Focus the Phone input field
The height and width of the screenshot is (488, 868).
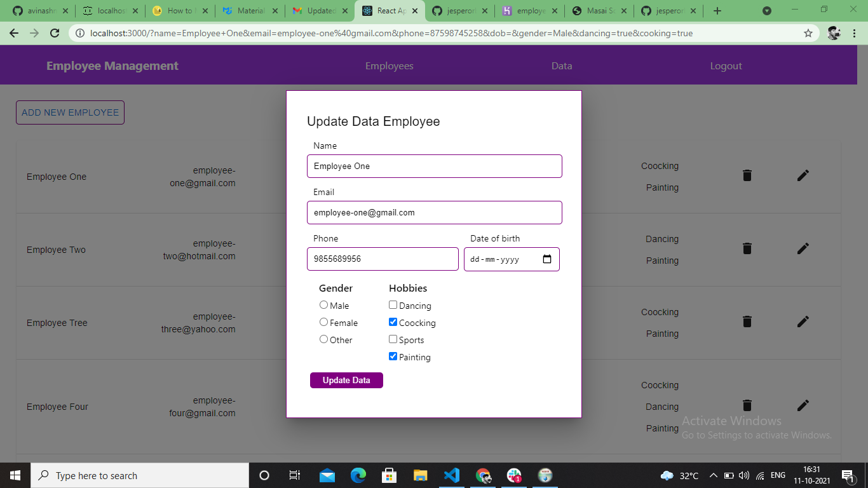[383, 259]
